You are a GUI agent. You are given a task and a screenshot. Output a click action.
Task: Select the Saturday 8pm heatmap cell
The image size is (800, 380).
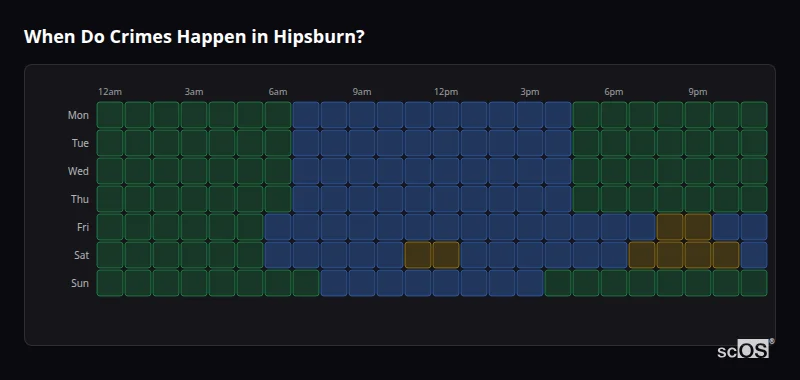coord(670,255)
